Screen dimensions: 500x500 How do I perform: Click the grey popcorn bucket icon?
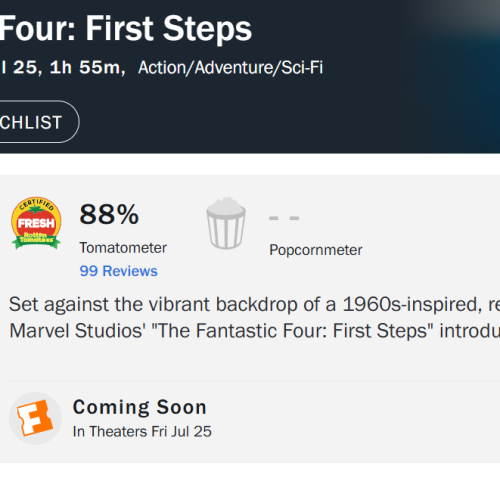coord(226,223)
